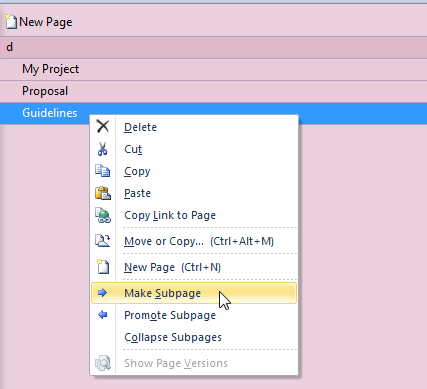The width and height of the screenshot is (427, 389).
Task: Select Cut in the context menu
Action: [x=194, y=149]
